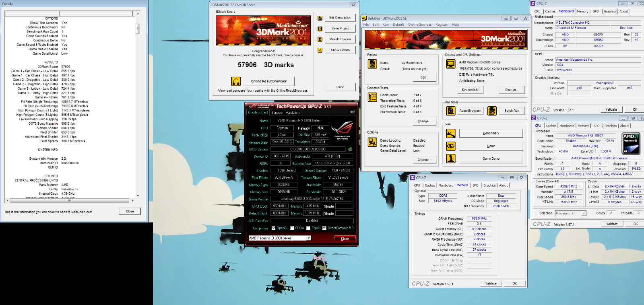Click the Change... button under Selected Tests
Viewport: 644px width, 305px height.
(x=424, y=121)
